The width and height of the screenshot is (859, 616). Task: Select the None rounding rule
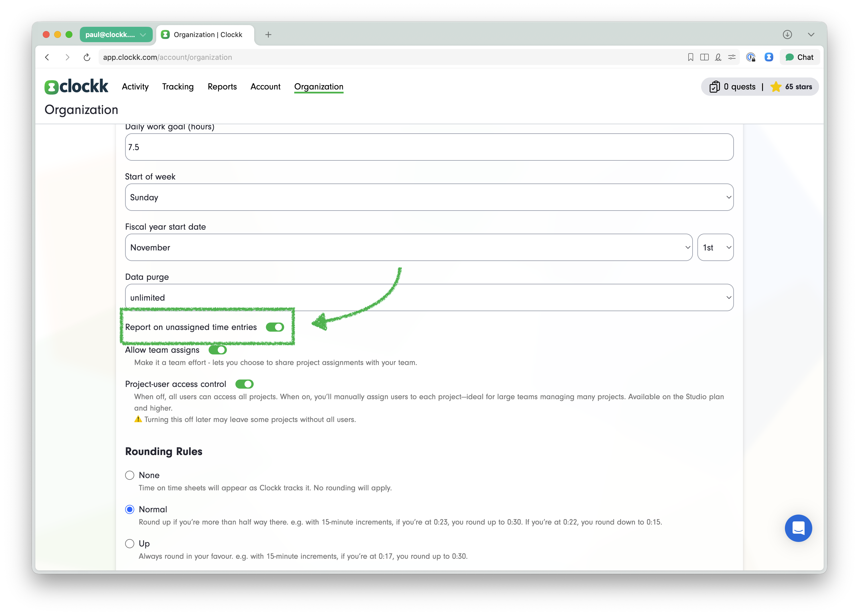tap(130, 475)
